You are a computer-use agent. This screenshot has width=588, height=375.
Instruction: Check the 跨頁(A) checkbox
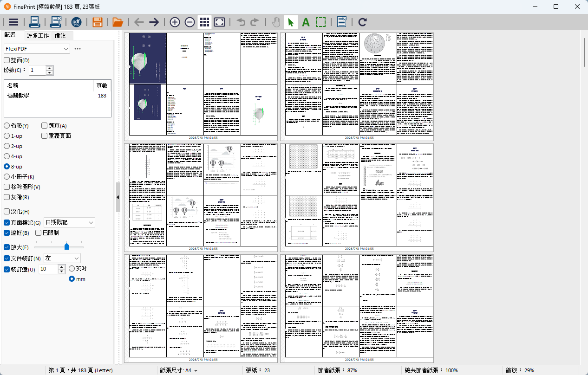click(x=44, y=126)
